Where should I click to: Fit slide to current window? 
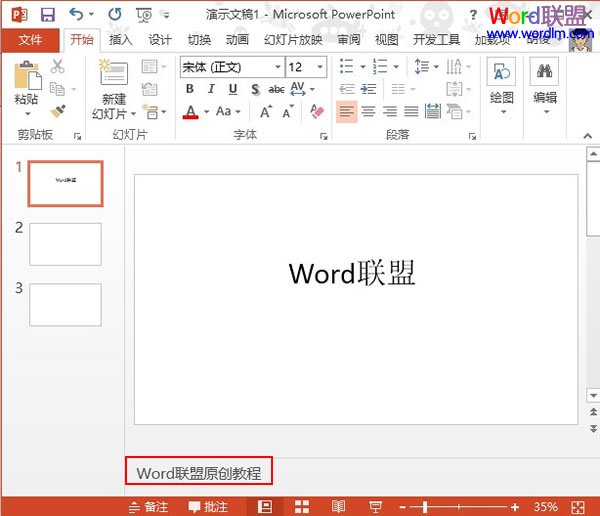point(578,507)
